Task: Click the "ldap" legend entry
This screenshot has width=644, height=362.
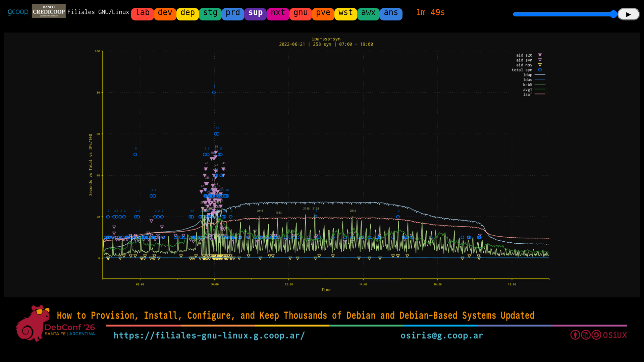Action: (534, 75)
